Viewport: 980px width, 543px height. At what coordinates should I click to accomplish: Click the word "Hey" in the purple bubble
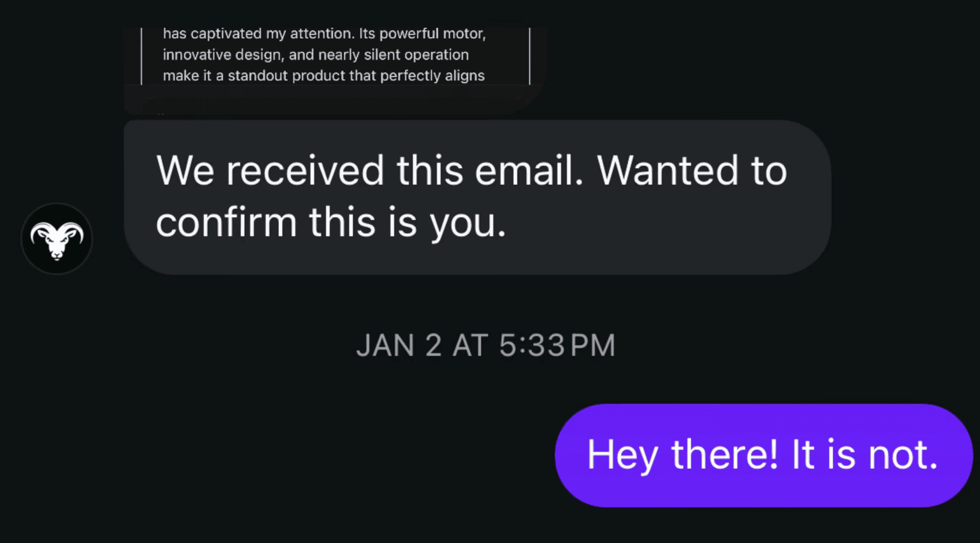(622, 454)
